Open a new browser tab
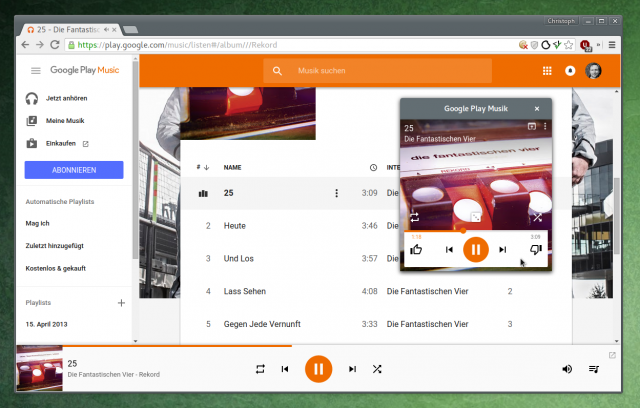This screenshot has height=408, width=640. coord(131,29)
